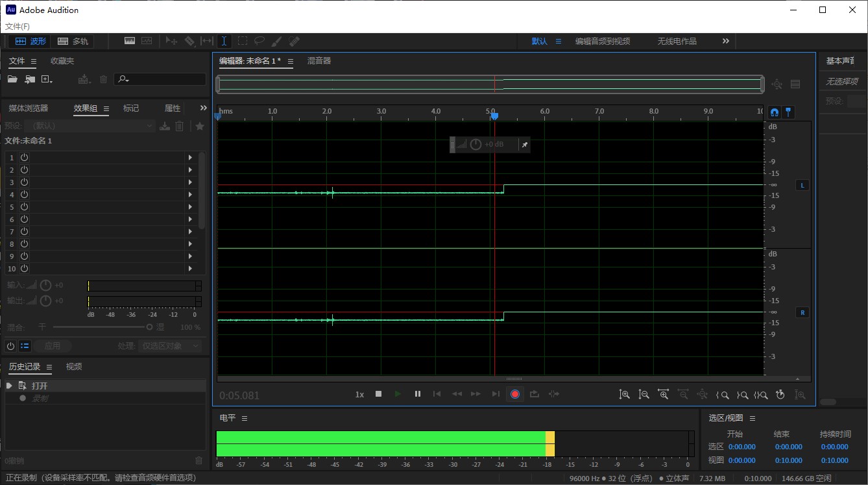Click the red Record button
This screenshot has width=868, height=485.
coord(515,394)
